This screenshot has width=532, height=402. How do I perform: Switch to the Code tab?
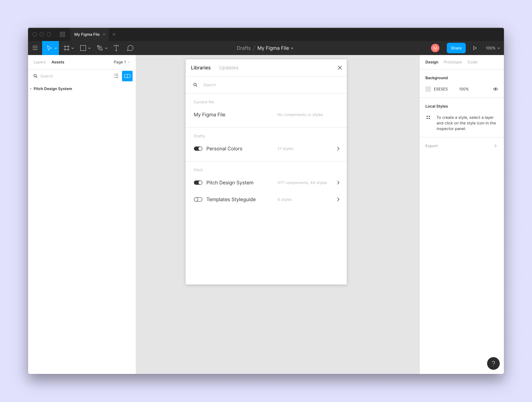pos(472,62)
